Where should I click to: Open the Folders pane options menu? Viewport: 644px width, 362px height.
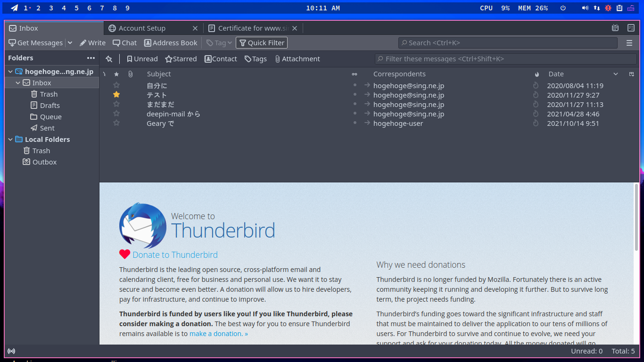(x=91, y=58)
